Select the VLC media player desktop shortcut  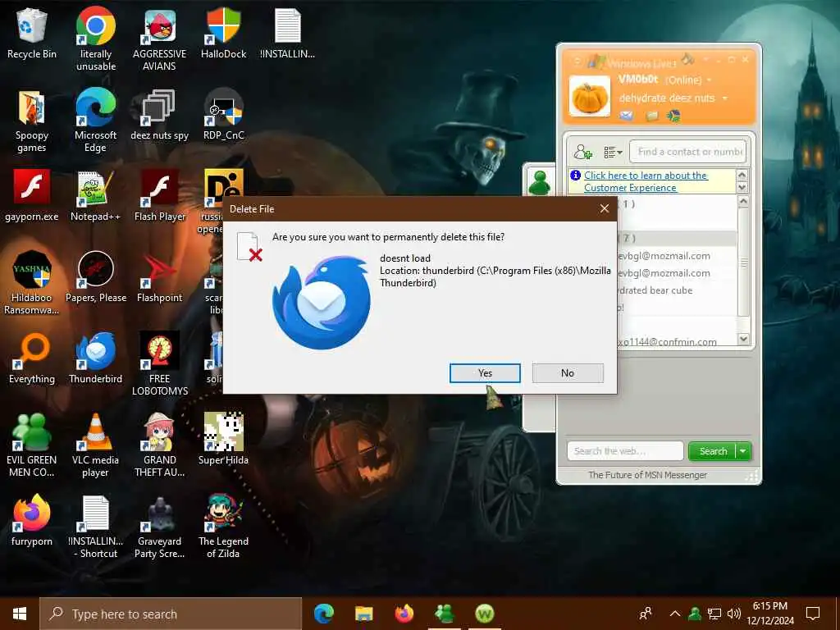[95, 445]
